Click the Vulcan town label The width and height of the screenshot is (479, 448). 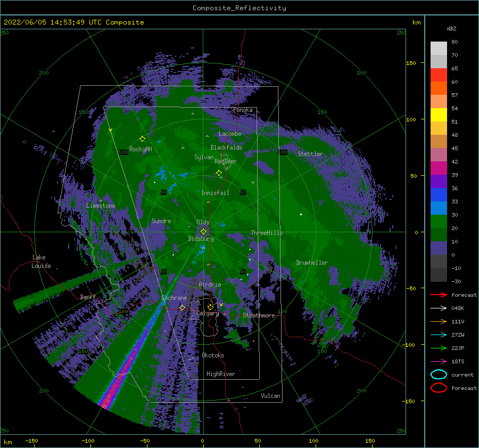pyautogui.click(x=270, y=396)
